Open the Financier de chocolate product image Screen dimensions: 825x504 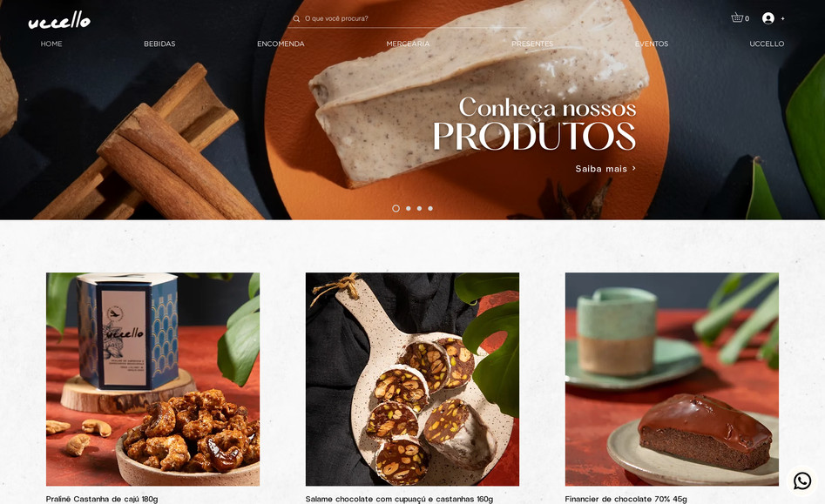click(x=672, y=379)
